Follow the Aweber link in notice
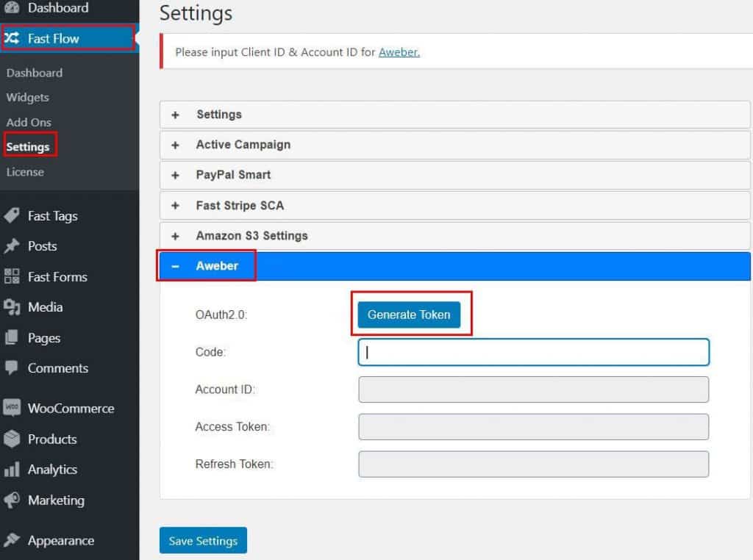 pyautogui.click(x=399, y=52)
